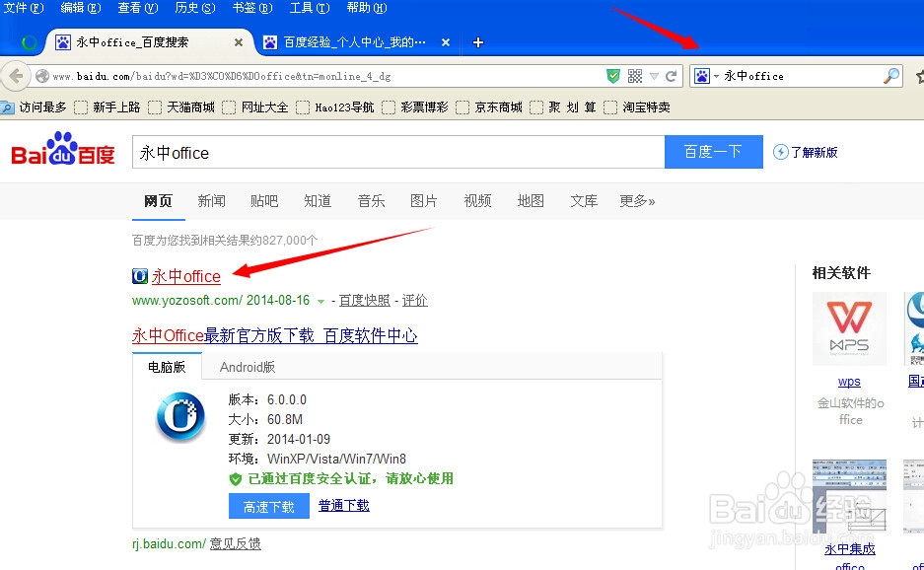
Task: Switch to the 新闻 search category
Action: click(211, 201)
